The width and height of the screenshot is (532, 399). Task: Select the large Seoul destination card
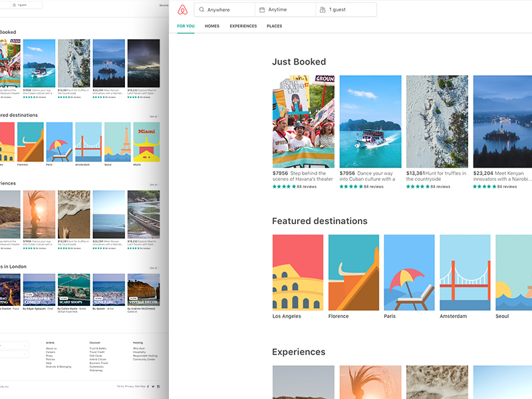pos(513,273)
